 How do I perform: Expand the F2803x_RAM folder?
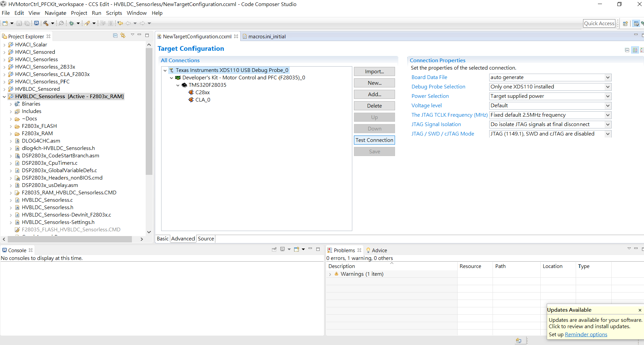tap(11, 133)
